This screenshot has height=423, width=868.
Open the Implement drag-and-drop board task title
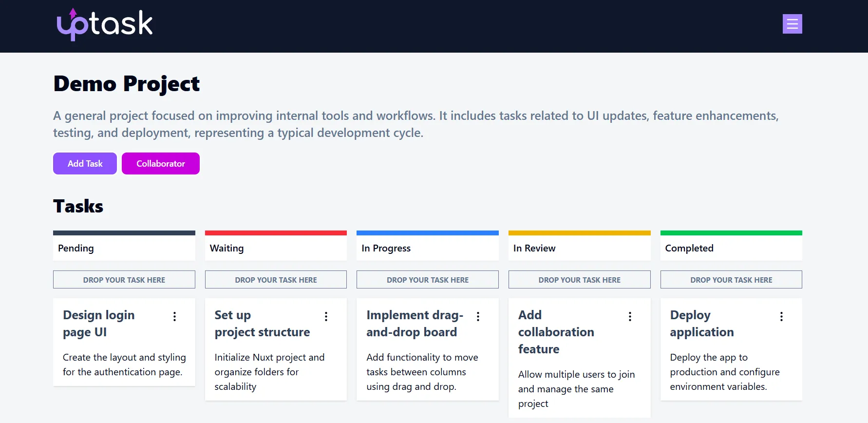click(x=415, y=324)
